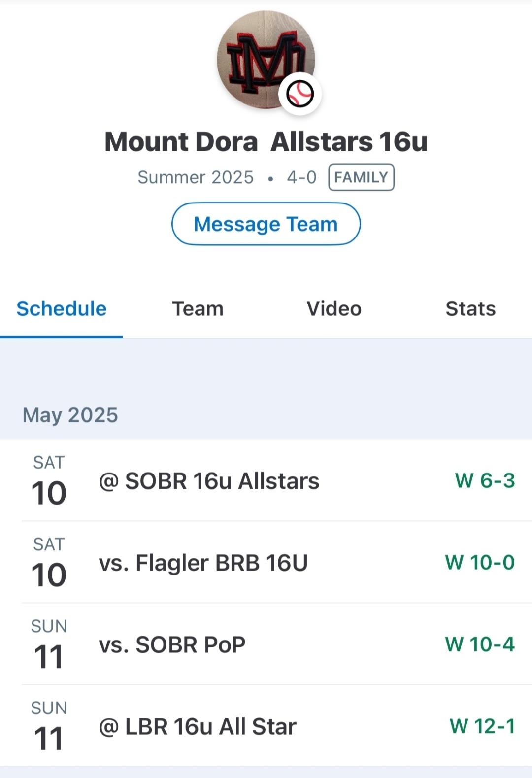Tap the May 2025 section header

tap(70, 415)
